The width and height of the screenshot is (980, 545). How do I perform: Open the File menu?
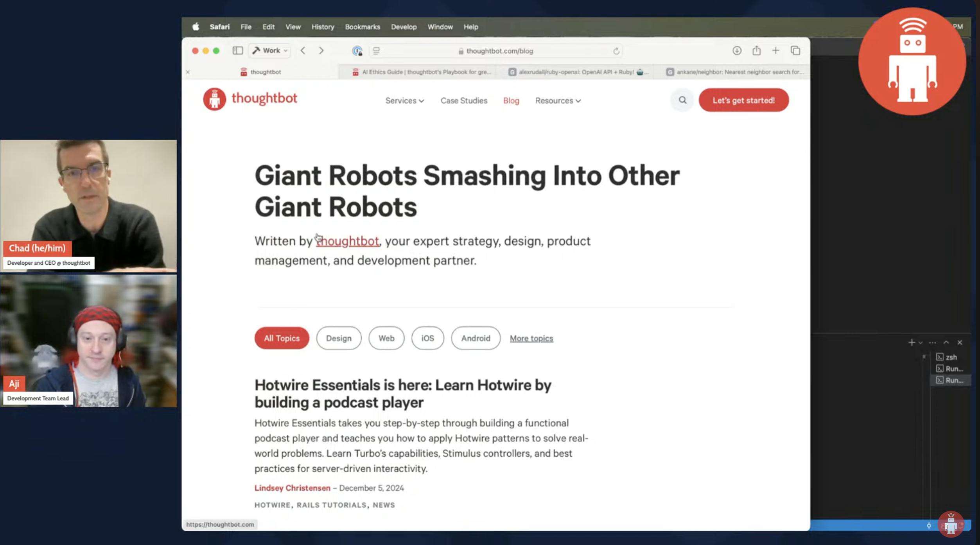point(246,27)
